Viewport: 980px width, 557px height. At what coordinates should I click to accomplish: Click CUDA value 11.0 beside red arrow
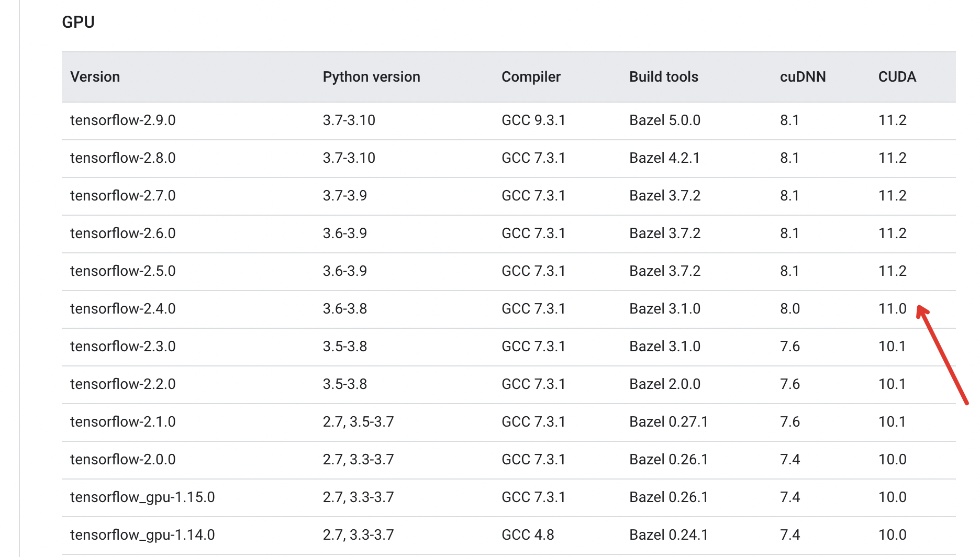pyautogui.click(x=892, y=309)
